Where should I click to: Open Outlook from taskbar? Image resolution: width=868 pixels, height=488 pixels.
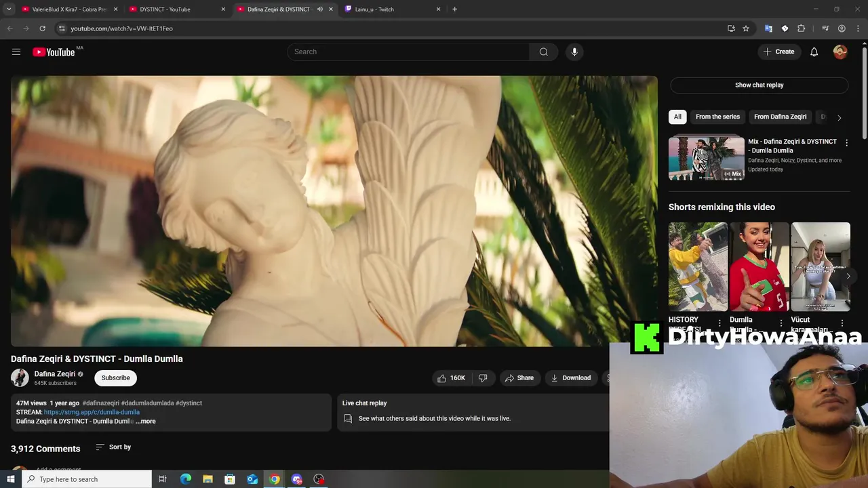252,479
